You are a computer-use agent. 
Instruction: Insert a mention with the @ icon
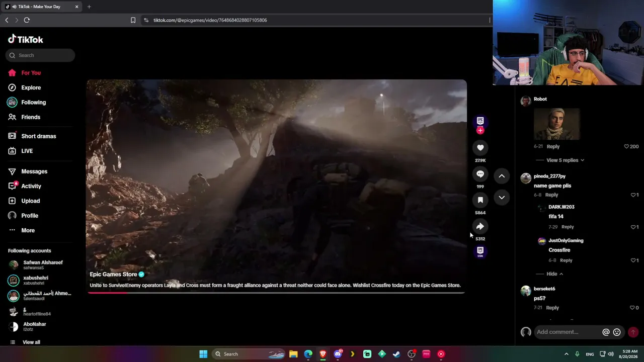pos(606,332)
